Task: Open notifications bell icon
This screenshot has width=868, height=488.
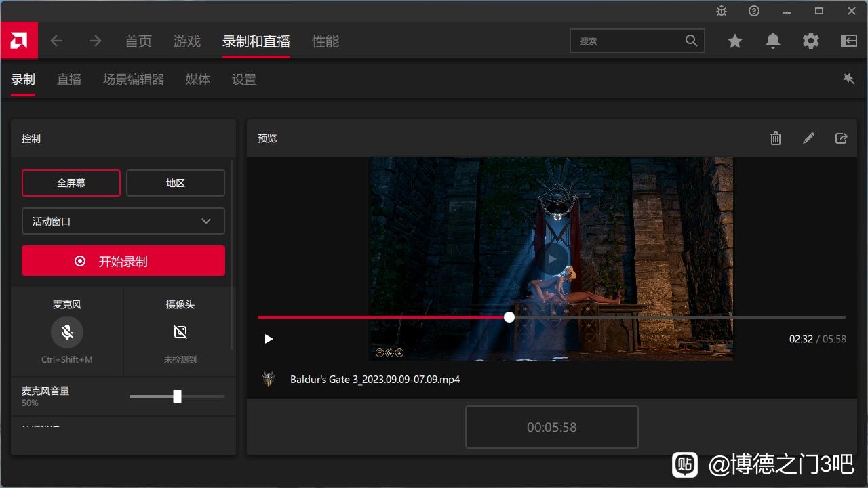Action: (x=773, y=41)
